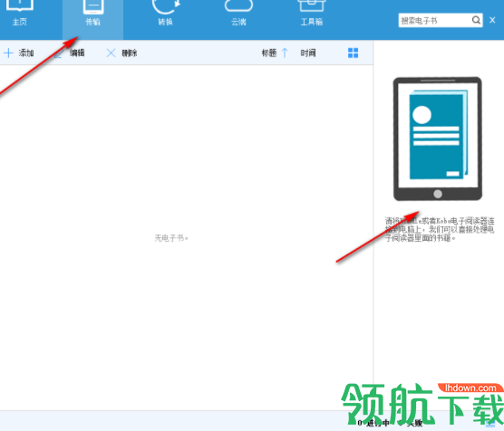Image resolution: width=504 pixels, height=431 pixels.
Task: Sort books by 标题 title
Action: (x=268, y=53)
